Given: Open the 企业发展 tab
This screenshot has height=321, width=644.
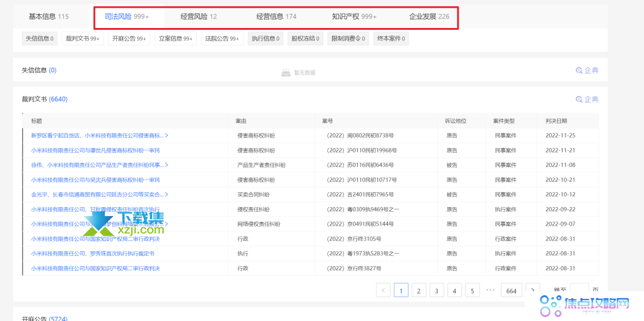Looking at the screenshot, I should pyautogui.click(x=429, y=17).
